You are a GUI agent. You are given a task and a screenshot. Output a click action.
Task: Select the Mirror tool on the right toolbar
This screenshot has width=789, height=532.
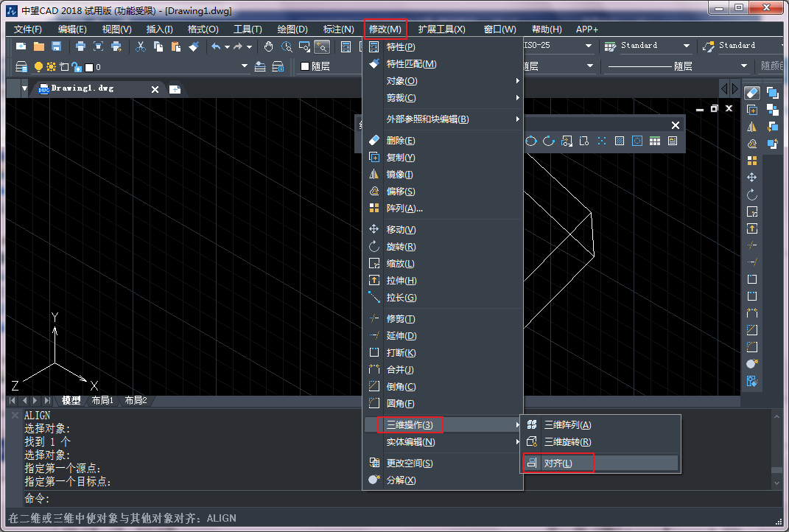click(752, 126)
